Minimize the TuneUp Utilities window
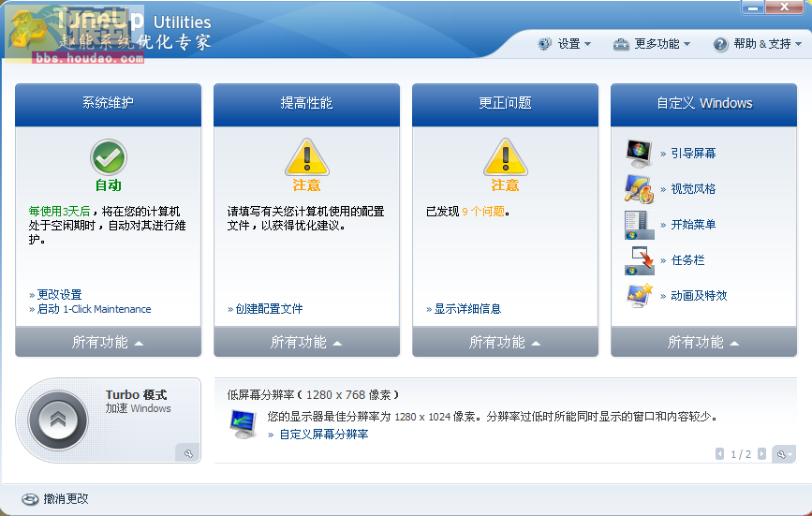The width and height of the screenshot is (812, 516). [753, 7]
